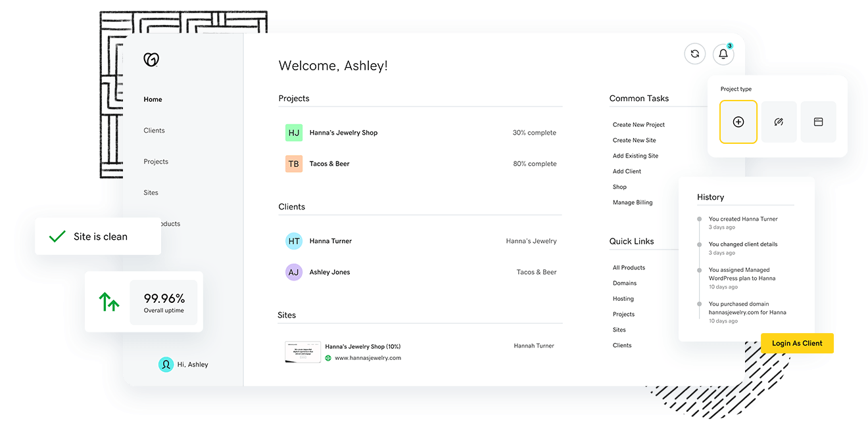This screenshot has height=427, width=868.
Task: Click Hannah Turner site owner name
Action: click(x=534, y=346)
